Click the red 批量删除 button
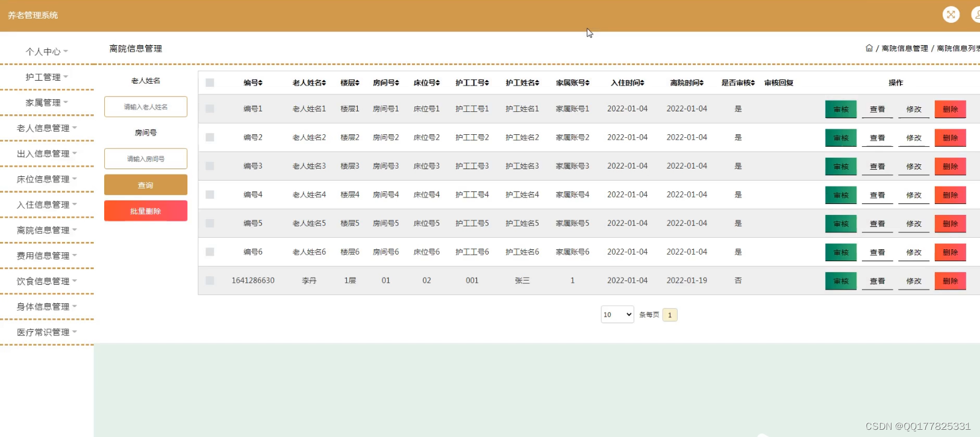Viewport: 980px width, 437px height. 146,211
